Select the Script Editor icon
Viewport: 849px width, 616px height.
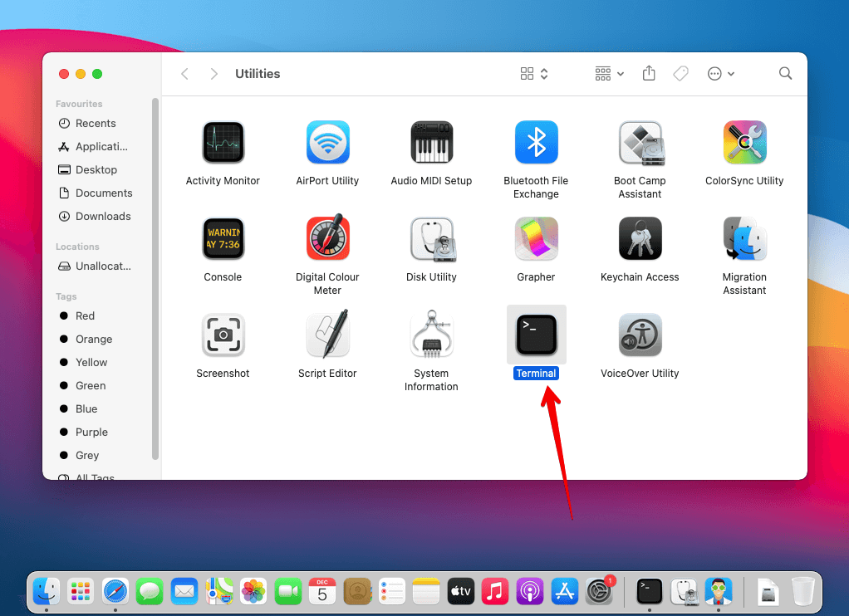tap(327, 334)
